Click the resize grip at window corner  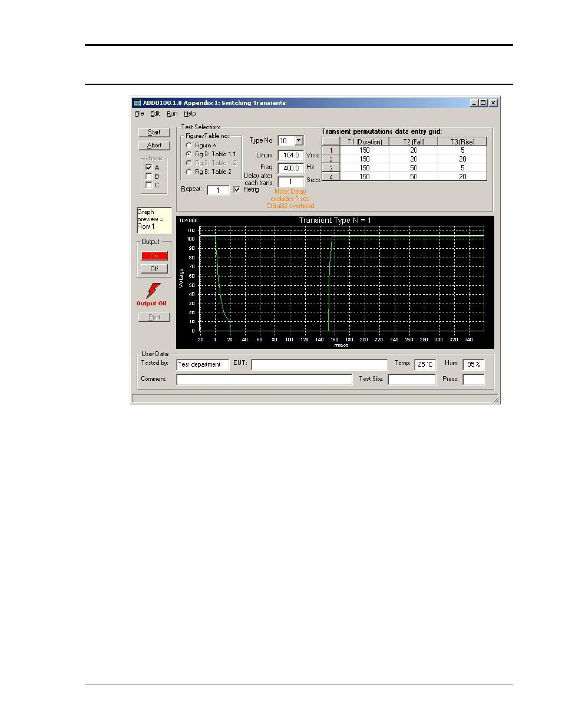[496, 400]
